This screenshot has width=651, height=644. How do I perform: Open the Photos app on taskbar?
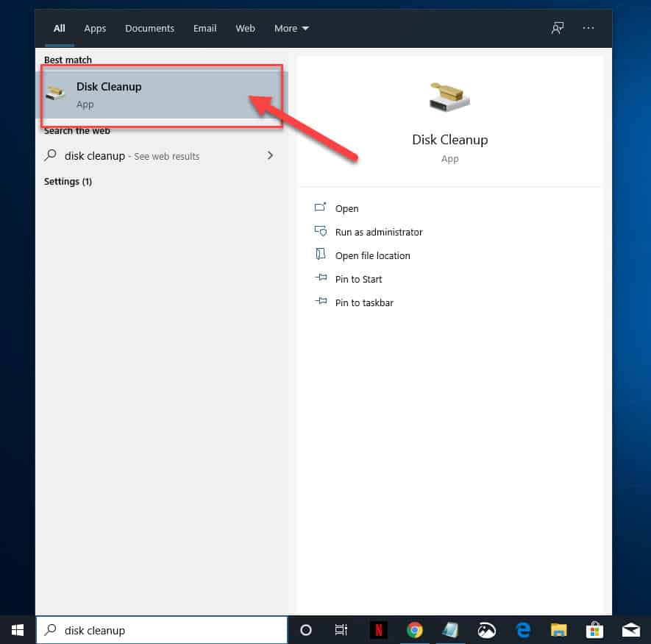pyautogui.click(x=486, y=630)
